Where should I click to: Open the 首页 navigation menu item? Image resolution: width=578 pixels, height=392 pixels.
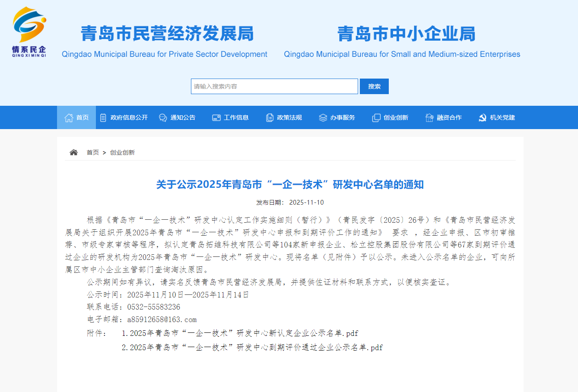82,118
